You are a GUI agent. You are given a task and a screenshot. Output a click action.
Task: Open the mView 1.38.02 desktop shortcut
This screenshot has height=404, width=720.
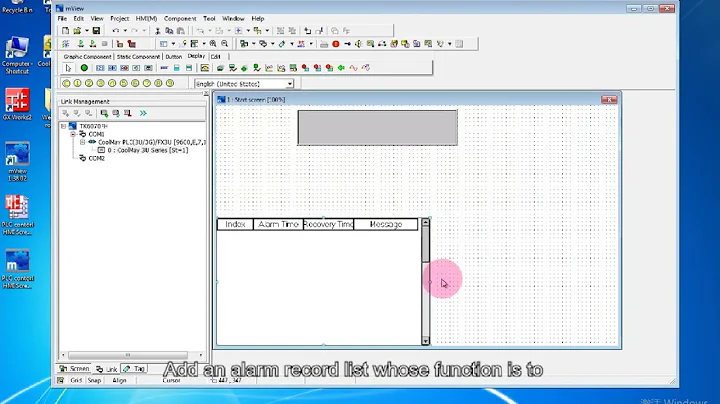click(17, 162)
